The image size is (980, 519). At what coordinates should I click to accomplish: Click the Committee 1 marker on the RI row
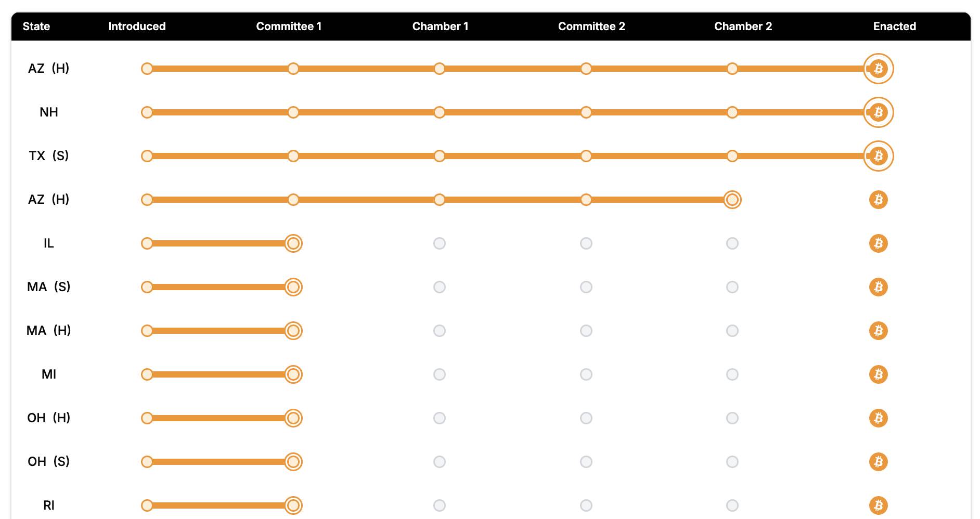[x=293, y=505]
